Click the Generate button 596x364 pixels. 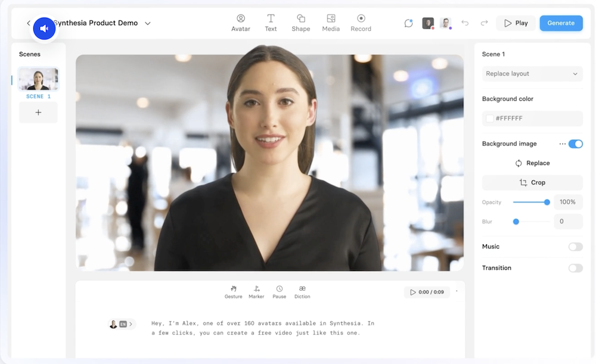point(561,23)
